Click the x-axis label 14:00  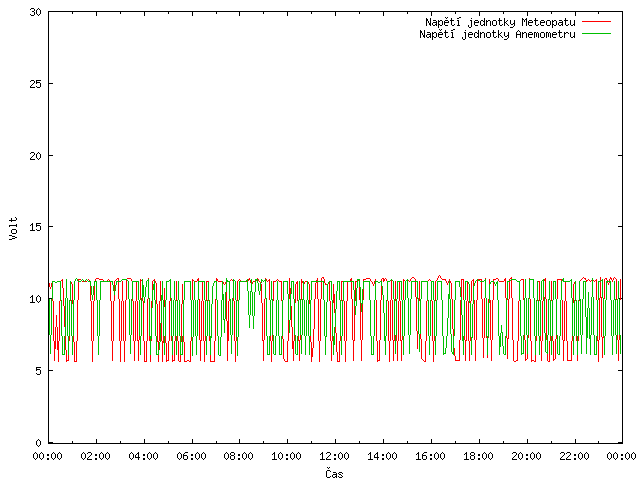(382, 456)
